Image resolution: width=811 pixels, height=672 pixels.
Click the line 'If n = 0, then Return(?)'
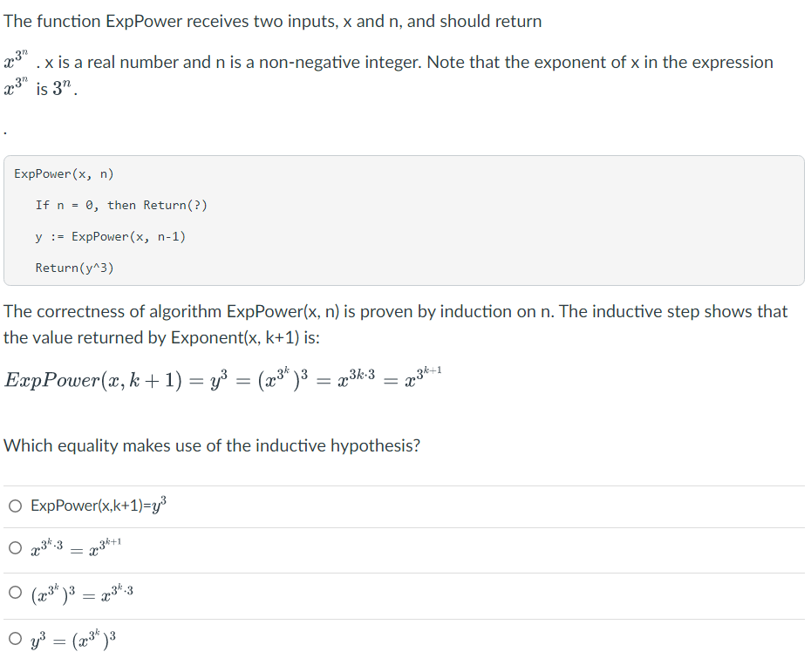pyautogui.click(x=123, y=205)
